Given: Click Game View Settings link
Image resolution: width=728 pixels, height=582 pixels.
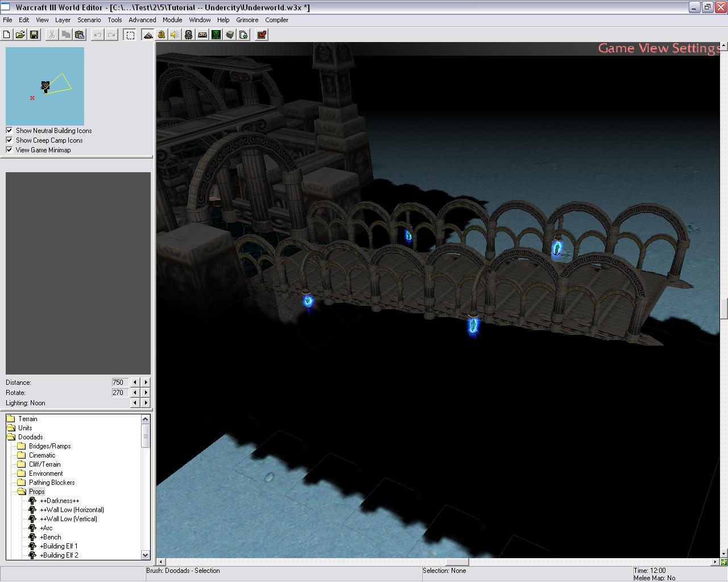Looking at the screenshot, I should click(x=659, y=48).
